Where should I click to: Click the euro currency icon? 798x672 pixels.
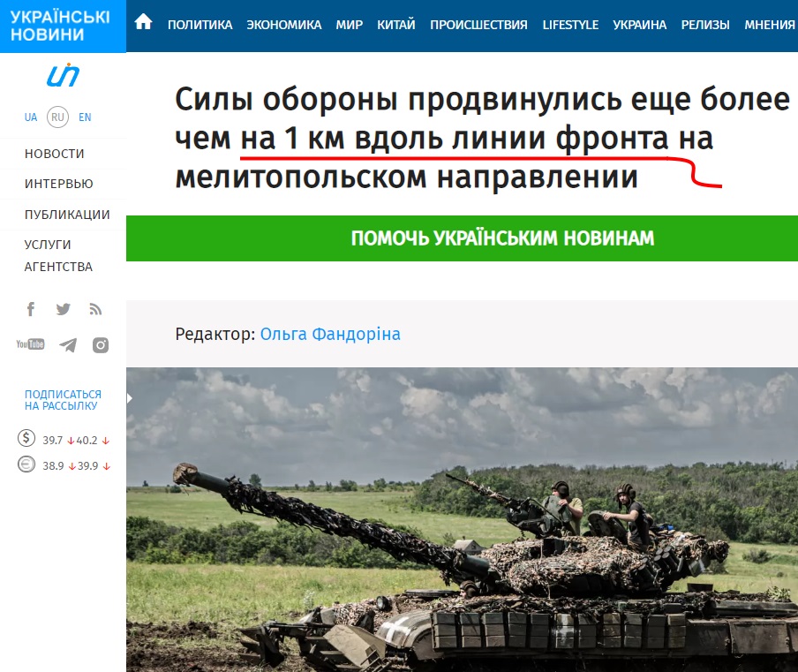pyautogui.click(x=26, y=464)
